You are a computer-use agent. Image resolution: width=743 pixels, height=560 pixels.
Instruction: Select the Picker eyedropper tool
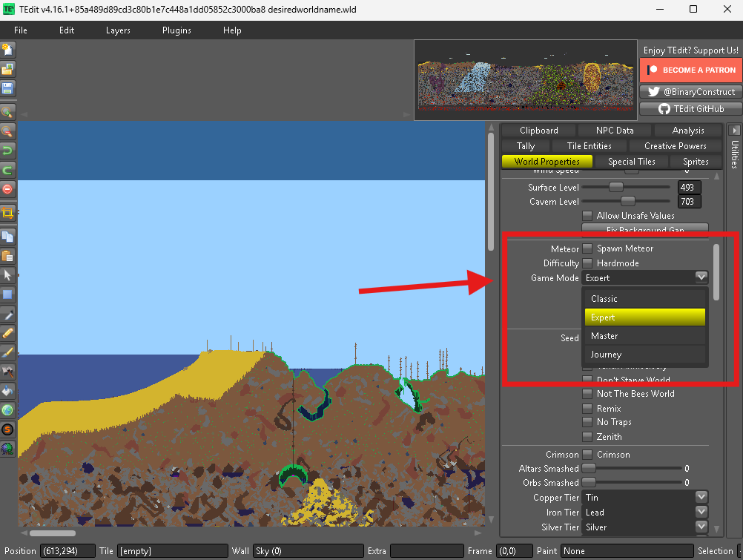click(x=7, y=314)
